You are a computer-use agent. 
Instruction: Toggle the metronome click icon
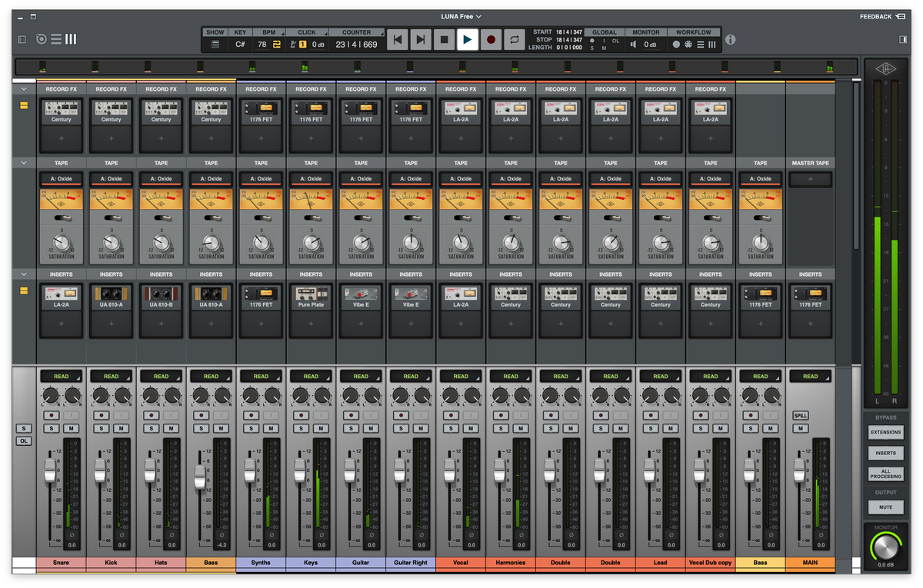tap(293, 45)
